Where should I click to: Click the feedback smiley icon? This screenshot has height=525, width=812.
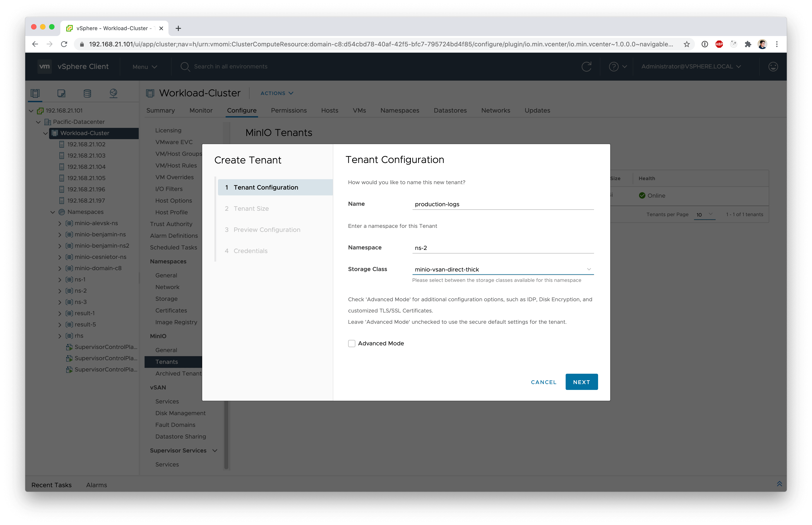point(773,66)
